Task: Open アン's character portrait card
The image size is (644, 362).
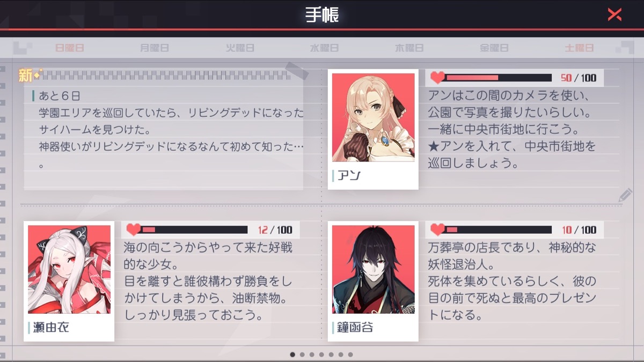Action: tap(373, 129)
